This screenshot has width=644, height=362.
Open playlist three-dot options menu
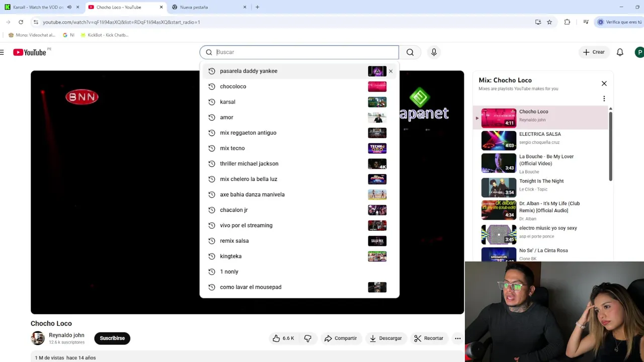604,99
